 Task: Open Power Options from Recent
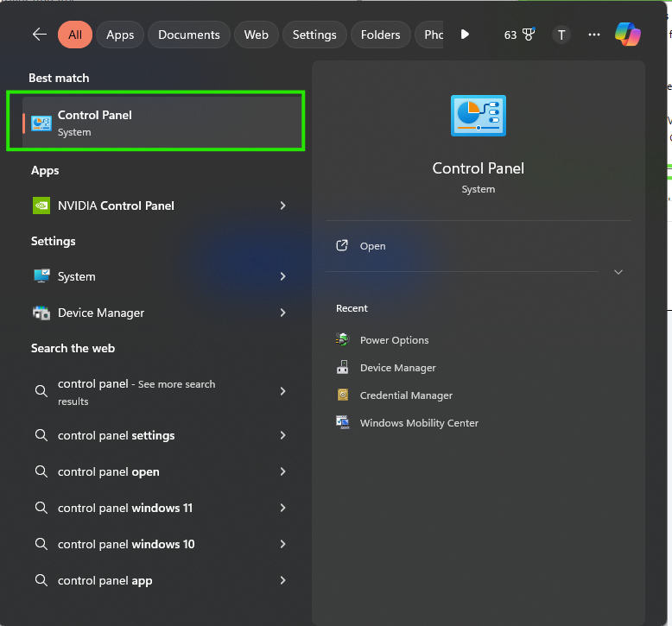(394, 340)
